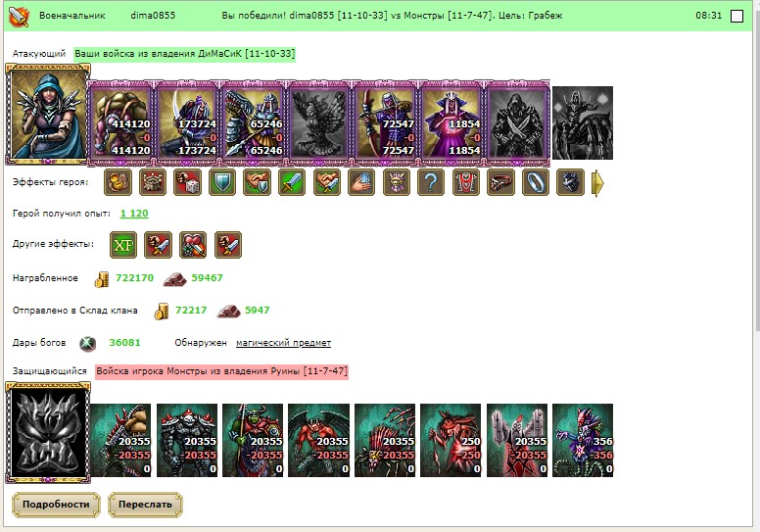Select the attacking hero portrait
This screenshot has width=760, height=532.
tap(47, 114)
